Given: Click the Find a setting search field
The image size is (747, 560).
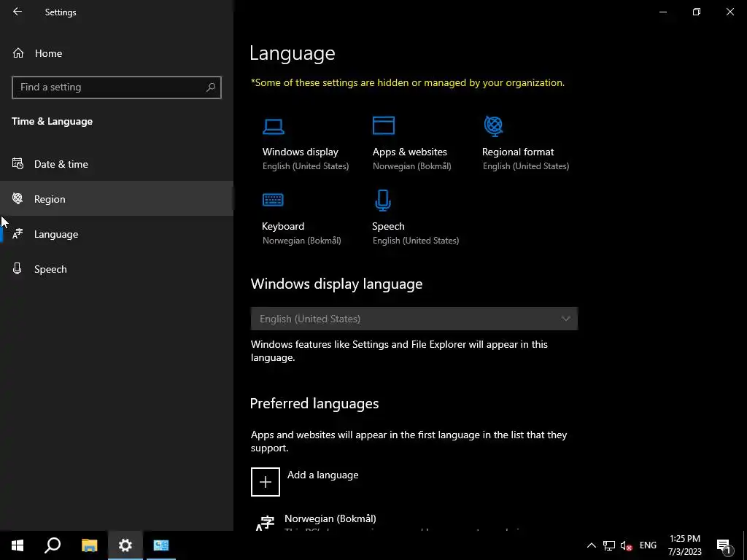Looking at the screenshot, I should coord(117,87).
